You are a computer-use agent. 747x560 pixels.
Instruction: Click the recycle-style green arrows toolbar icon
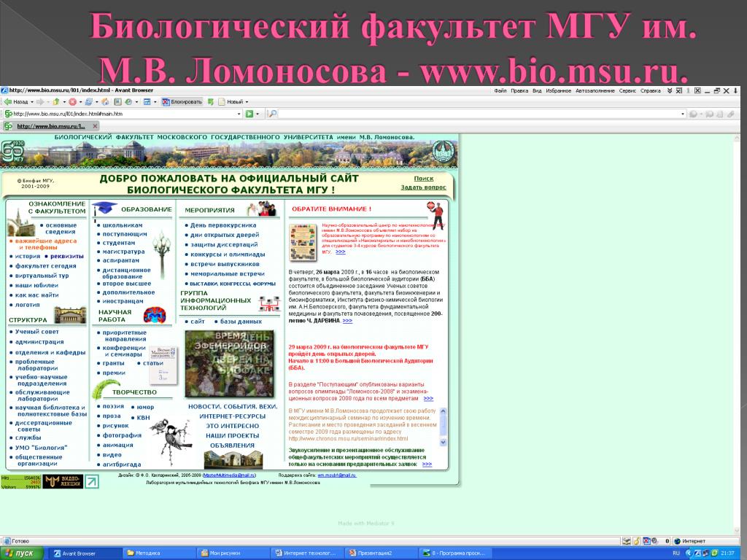pos(211,102)
